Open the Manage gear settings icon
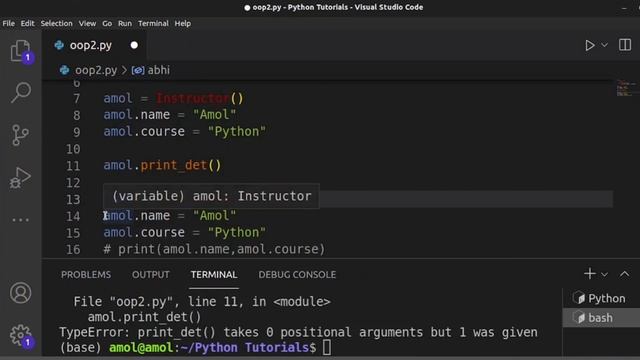Viewport: 640px width, 360px height. click(20, 336)
